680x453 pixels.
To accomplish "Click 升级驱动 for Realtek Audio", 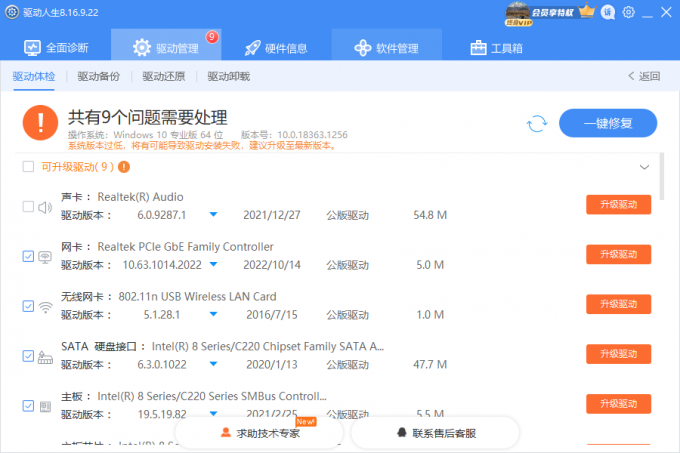I will point(618,204).
